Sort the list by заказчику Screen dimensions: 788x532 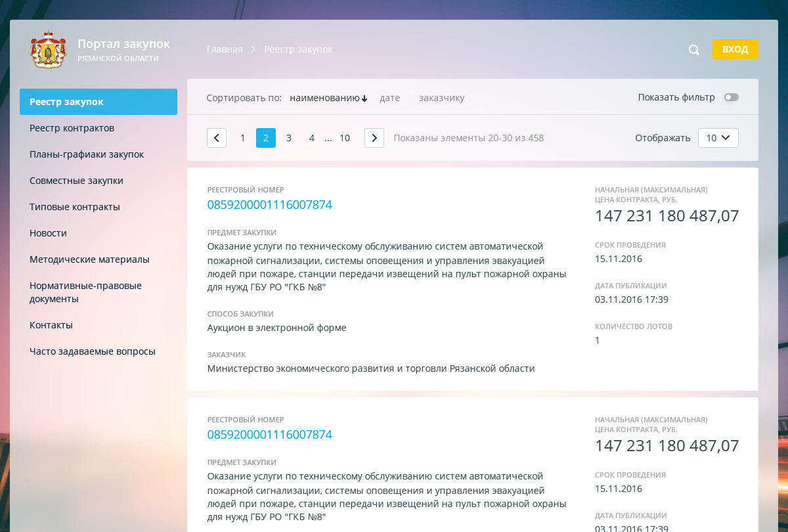(441, 98)
